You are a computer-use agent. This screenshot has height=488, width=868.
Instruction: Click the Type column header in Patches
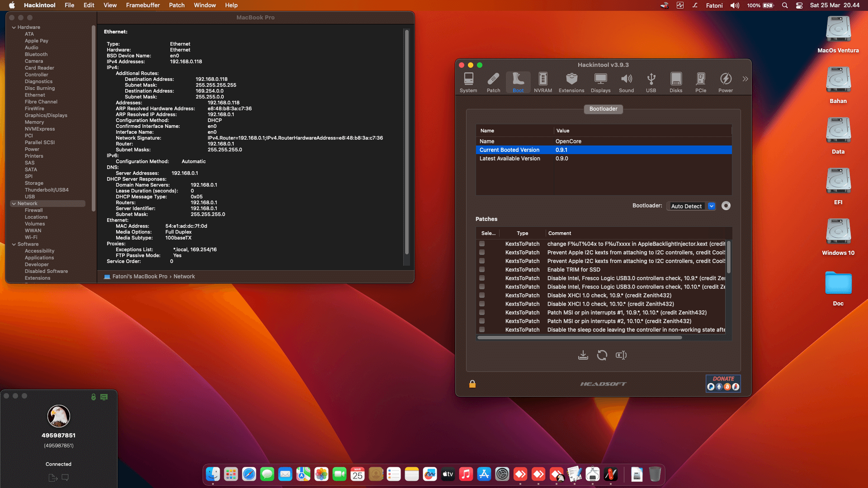522,233
